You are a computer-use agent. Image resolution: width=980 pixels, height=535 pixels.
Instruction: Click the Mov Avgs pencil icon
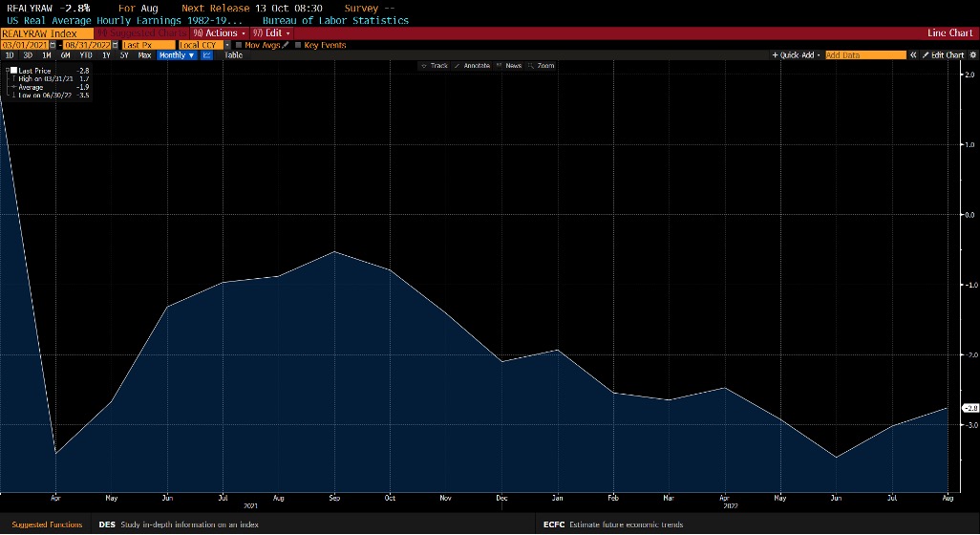286,45
